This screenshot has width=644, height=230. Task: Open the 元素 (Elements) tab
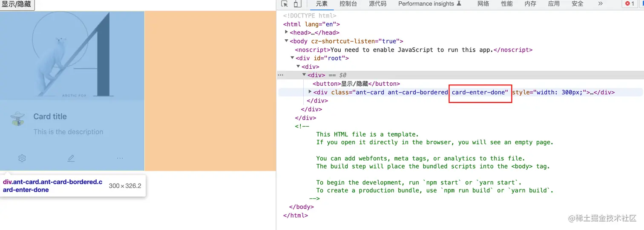click(322, 4)
